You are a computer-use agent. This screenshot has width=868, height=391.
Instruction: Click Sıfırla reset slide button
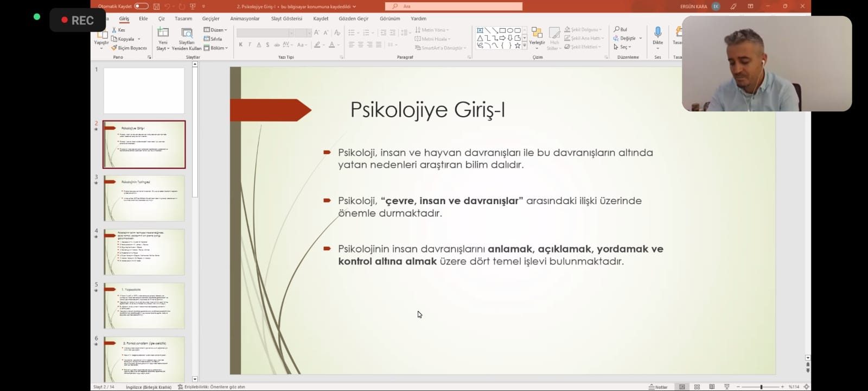(x=213, y=39)
